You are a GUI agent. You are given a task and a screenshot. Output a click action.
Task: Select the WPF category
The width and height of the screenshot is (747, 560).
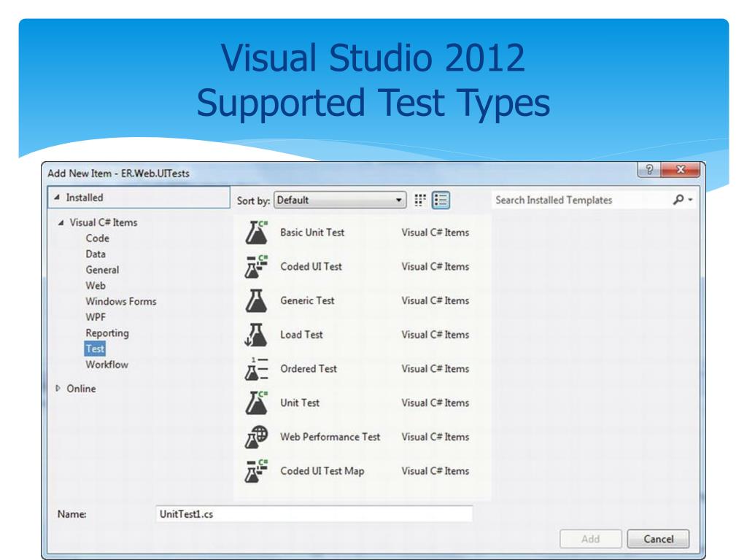pos(96,317)
